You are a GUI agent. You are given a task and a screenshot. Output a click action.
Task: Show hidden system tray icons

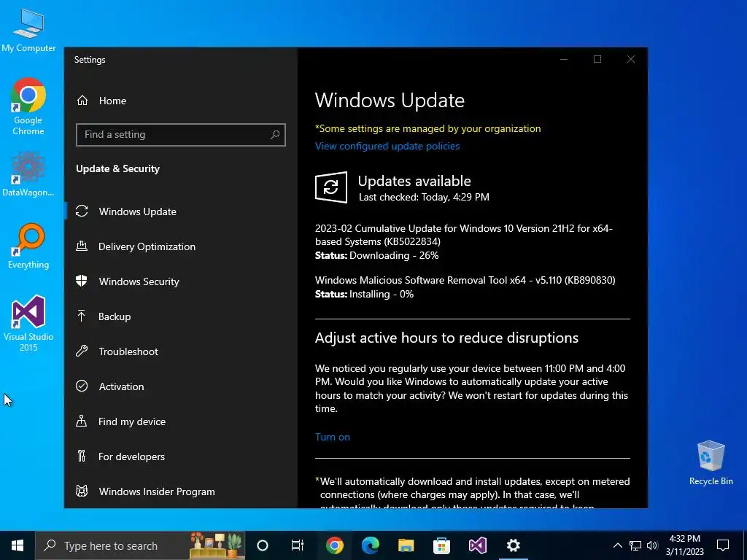click(617, 545)
